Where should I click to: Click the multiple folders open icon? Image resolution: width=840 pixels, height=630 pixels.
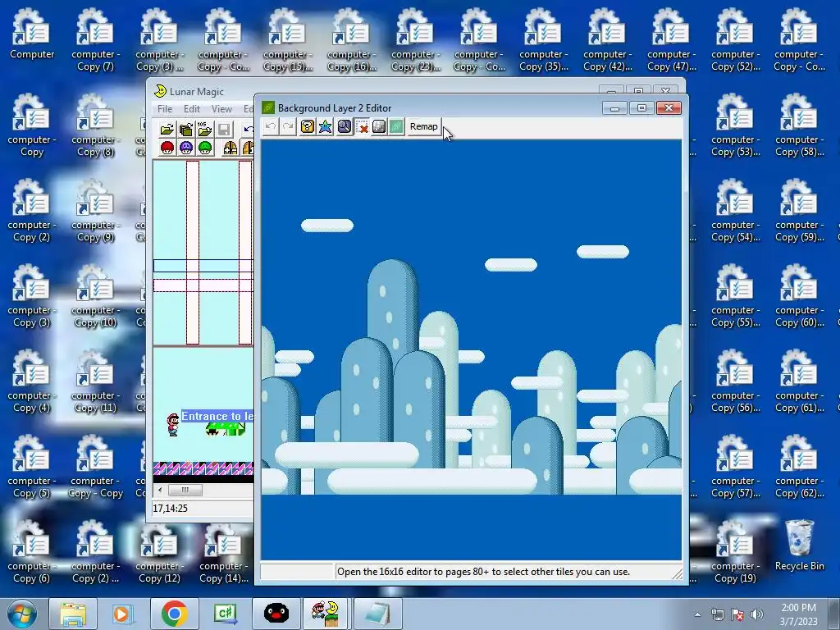click(x=186, y=129)
